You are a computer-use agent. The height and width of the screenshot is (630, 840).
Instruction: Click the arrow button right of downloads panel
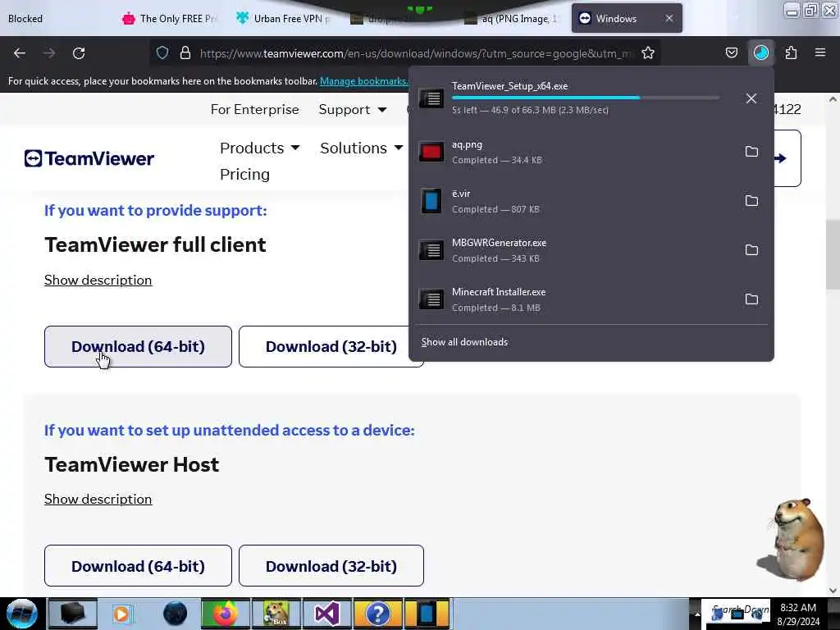tap(788, 158)
